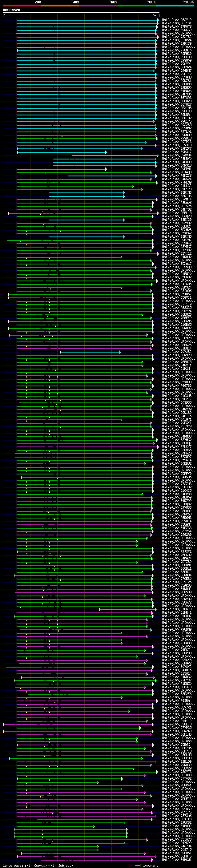Select hit UniRef100_Q9FFS8

pos(177,111)
